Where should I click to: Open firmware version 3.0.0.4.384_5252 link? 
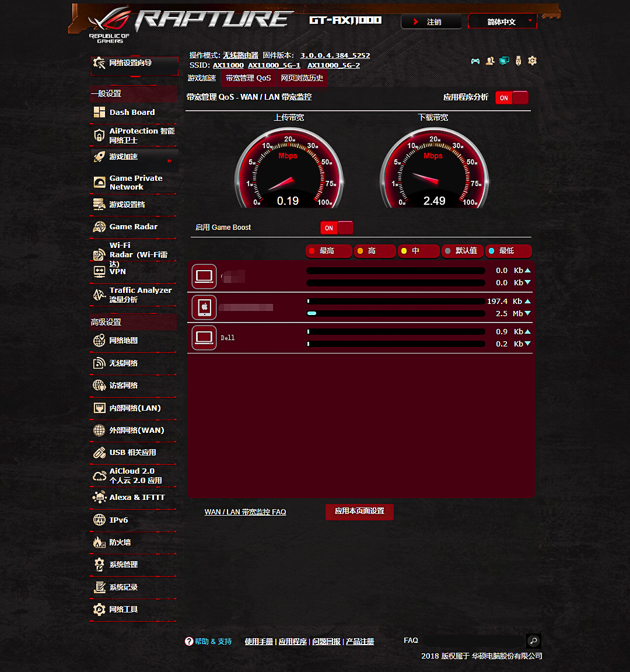(335, 55)
